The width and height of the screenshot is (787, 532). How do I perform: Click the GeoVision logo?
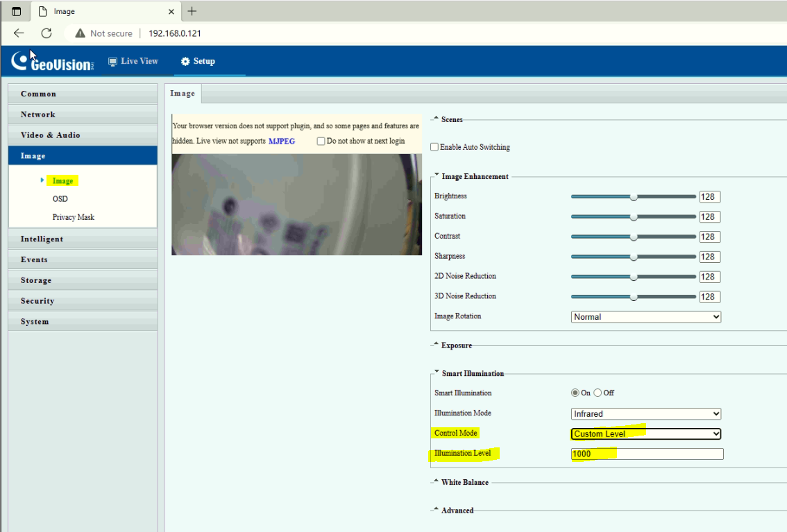click(53, 61)
